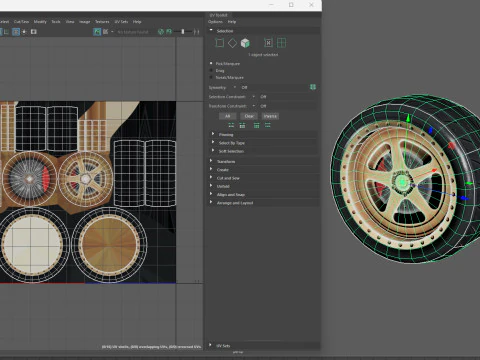Expand the Align and Snap section

(x=211, y=194)
